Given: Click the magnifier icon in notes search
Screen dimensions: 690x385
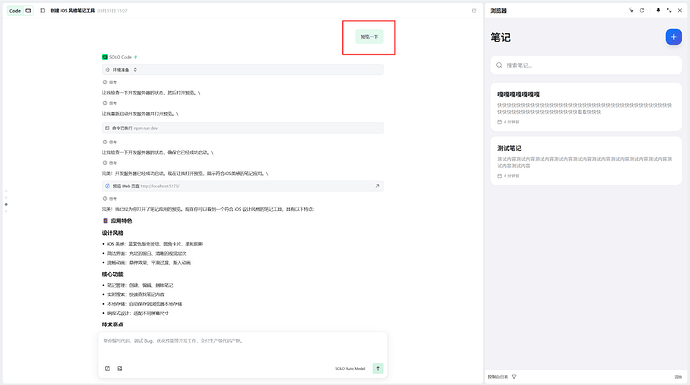Looking at the screenshot, I should coord(499,65).
